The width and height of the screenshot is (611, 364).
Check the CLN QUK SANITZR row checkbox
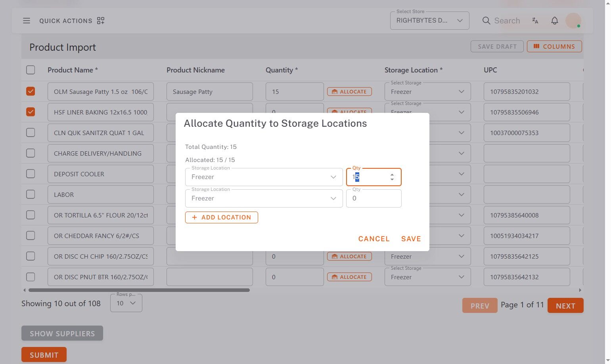31,133
